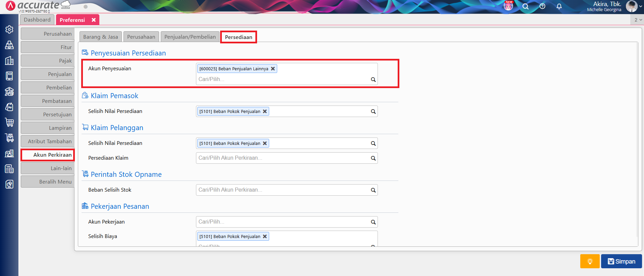Open the Dashboard tab

37,20
